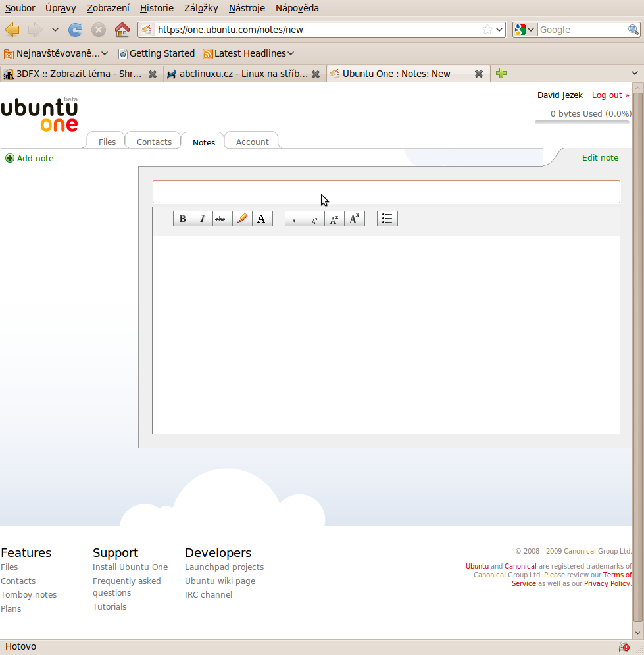The width and height of the screenshot is (644, 655).
Task: Click the Google search input field
Action: click(582, 30)
